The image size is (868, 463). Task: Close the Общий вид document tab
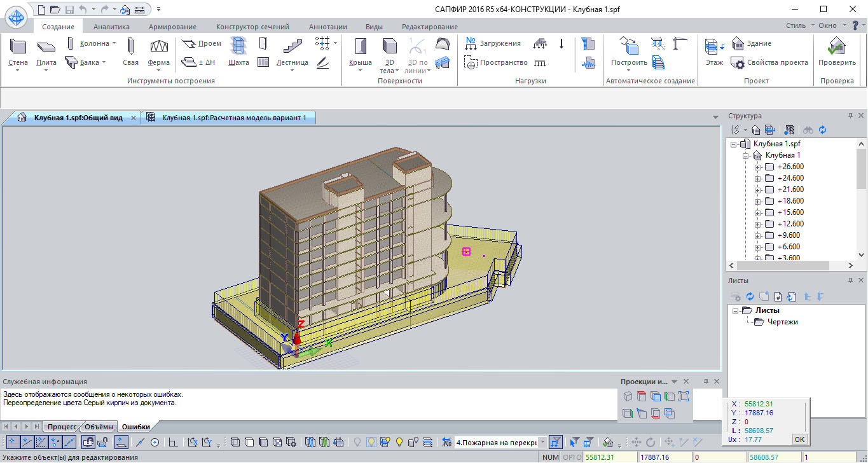134,118
